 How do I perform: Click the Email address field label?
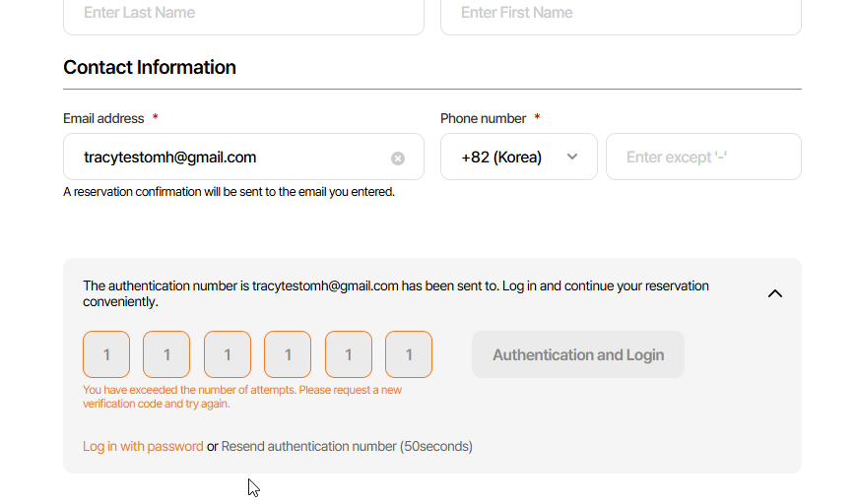[x=103, y=118]
